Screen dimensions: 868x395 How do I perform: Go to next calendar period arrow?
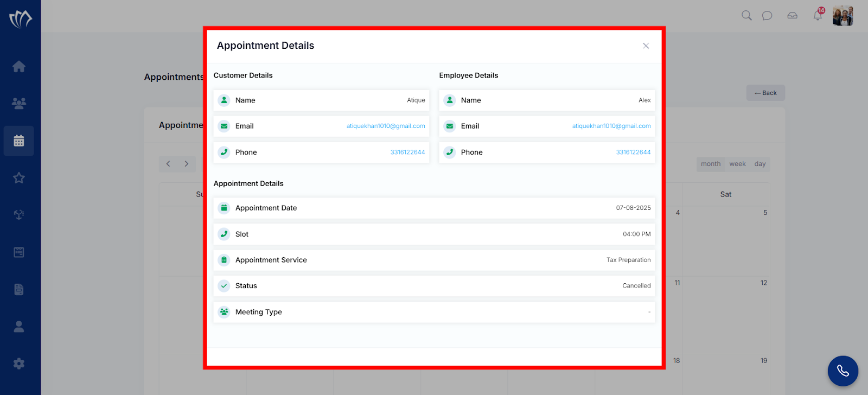coord(187,164)
